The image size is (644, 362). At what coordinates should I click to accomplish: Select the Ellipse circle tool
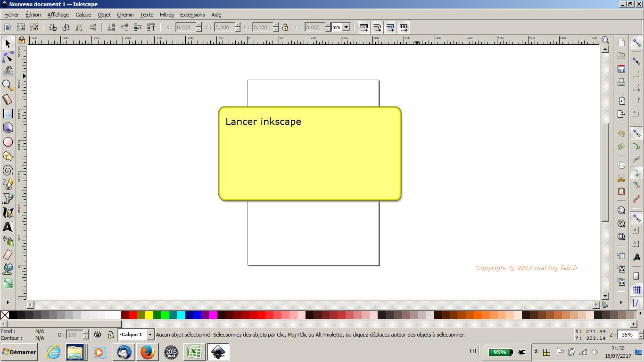click(8, 142)
